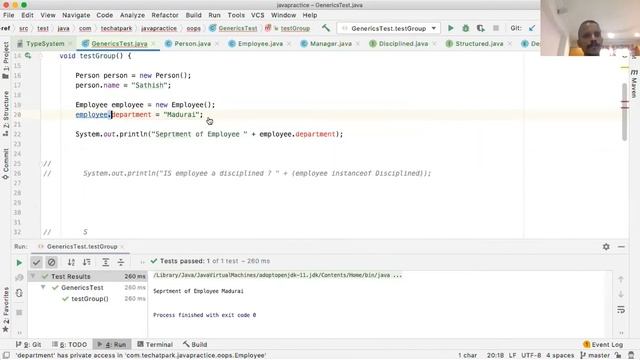
Task: Open the Analyze menu
Action: pos(132,15)
